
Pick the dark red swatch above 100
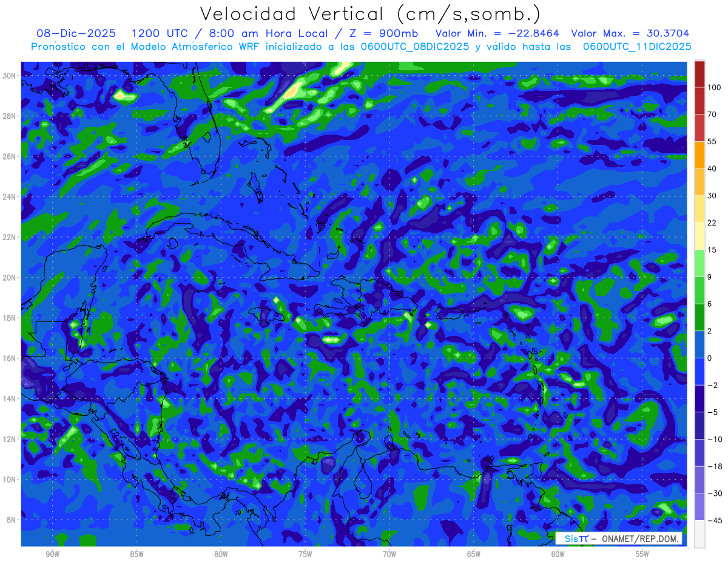pyautogui.click(x=699, y=74)
